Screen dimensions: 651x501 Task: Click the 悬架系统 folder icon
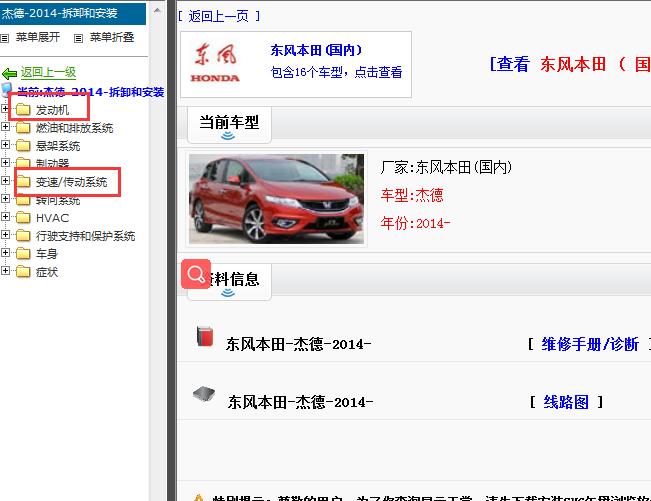click(23, 146)
